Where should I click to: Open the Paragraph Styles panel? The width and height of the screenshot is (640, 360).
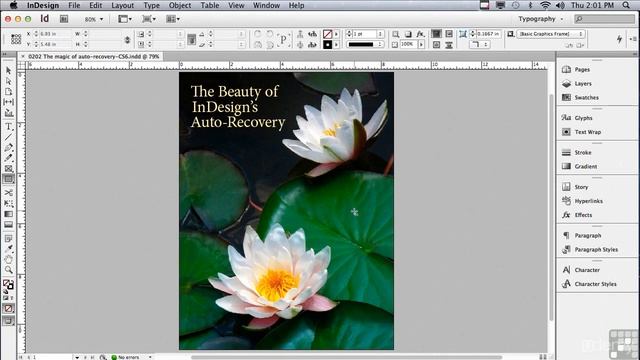[x=589, y=249]
